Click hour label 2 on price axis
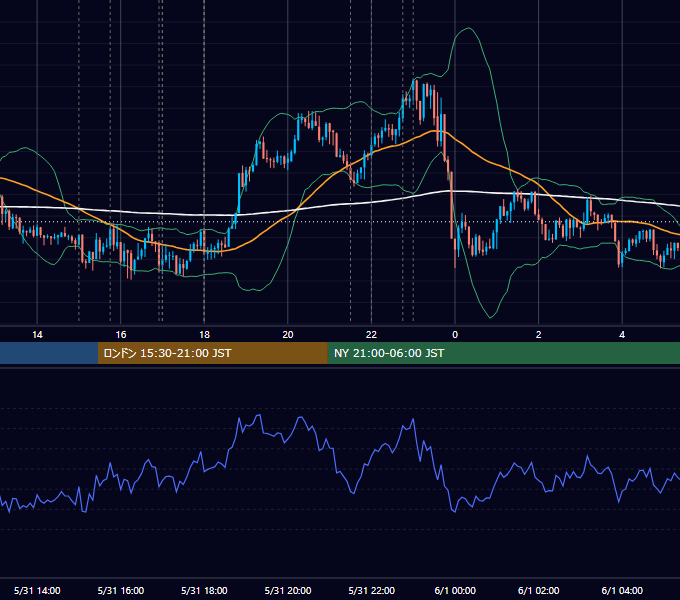The width and height of the screenshot is (680, 600). pos(539,335)
